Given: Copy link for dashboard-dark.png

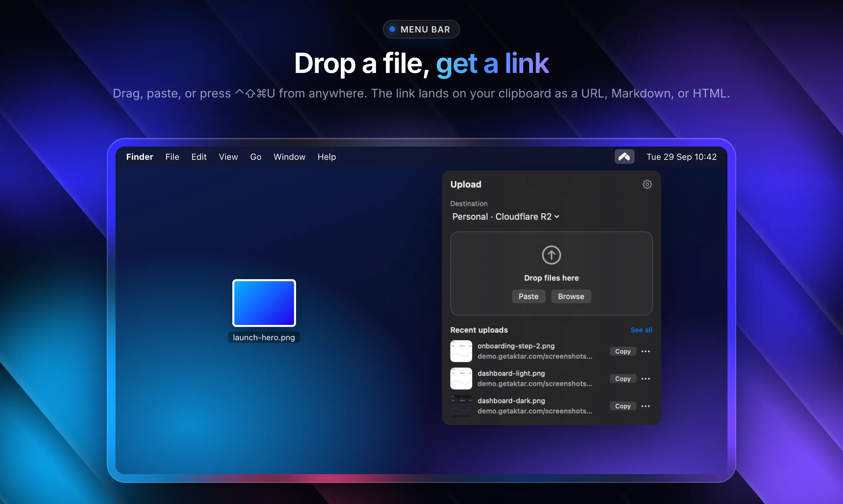Looking at the screenshot, I should coord(622,406).
